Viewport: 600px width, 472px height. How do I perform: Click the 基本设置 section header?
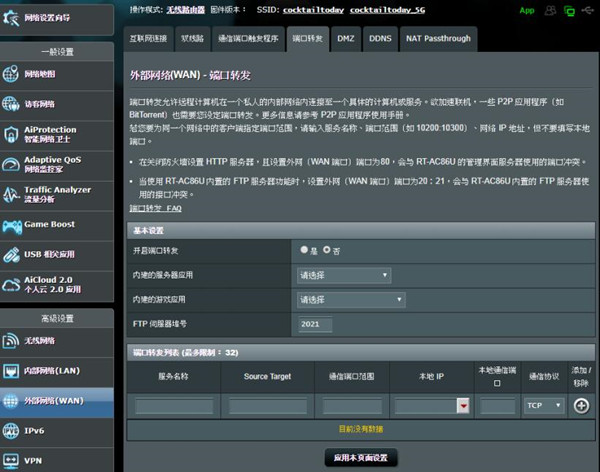coord(361,230)
